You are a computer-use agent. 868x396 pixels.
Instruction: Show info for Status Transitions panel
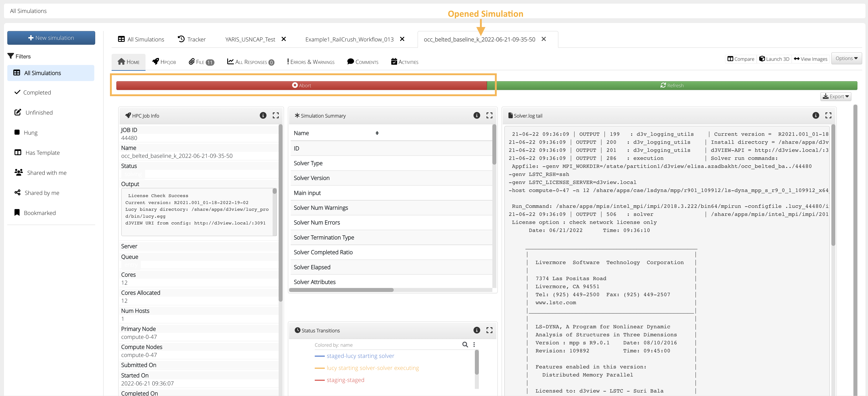[477, 330]
